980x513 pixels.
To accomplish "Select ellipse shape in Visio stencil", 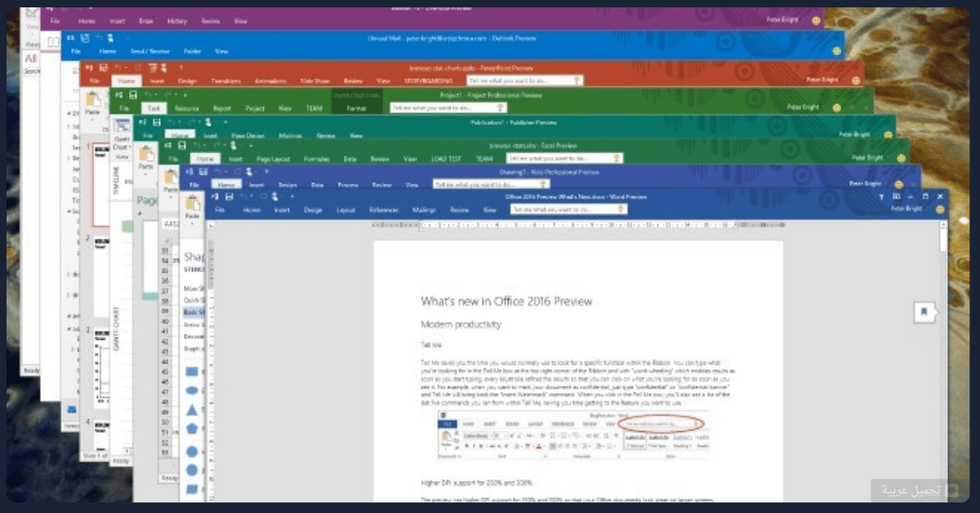I will (x=193, y=390).
